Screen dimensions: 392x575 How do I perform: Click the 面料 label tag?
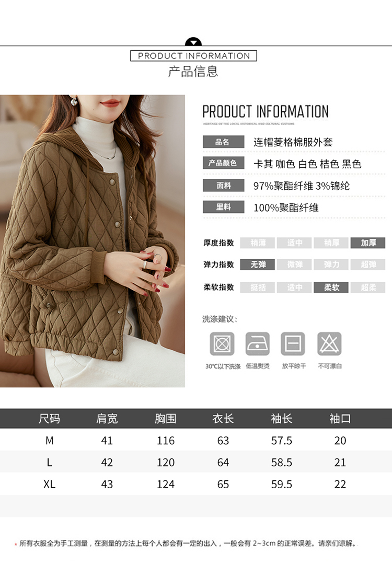pos(223,186)
